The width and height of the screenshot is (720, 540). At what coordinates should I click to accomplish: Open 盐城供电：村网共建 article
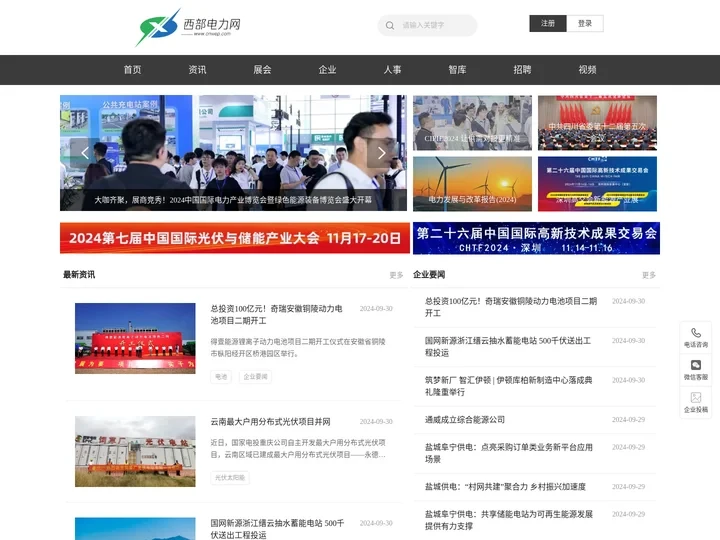coord(505,487)
